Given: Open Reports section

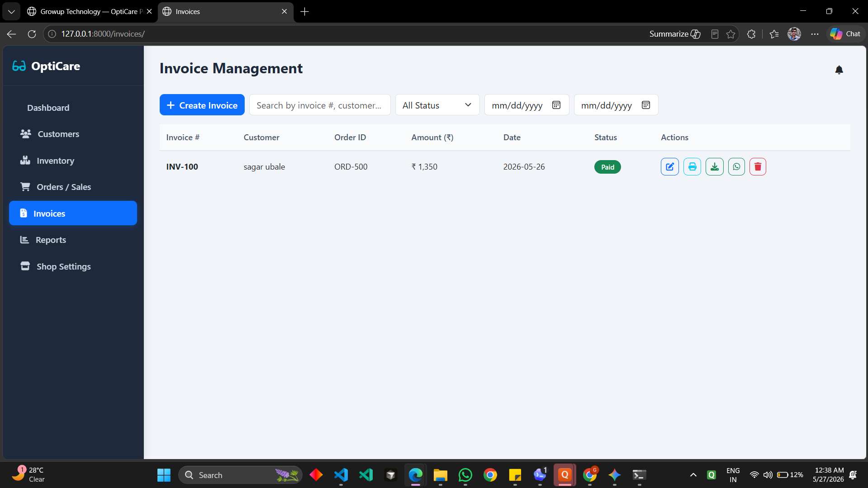Looking at the screenshot, I should [x=73, y=240].
